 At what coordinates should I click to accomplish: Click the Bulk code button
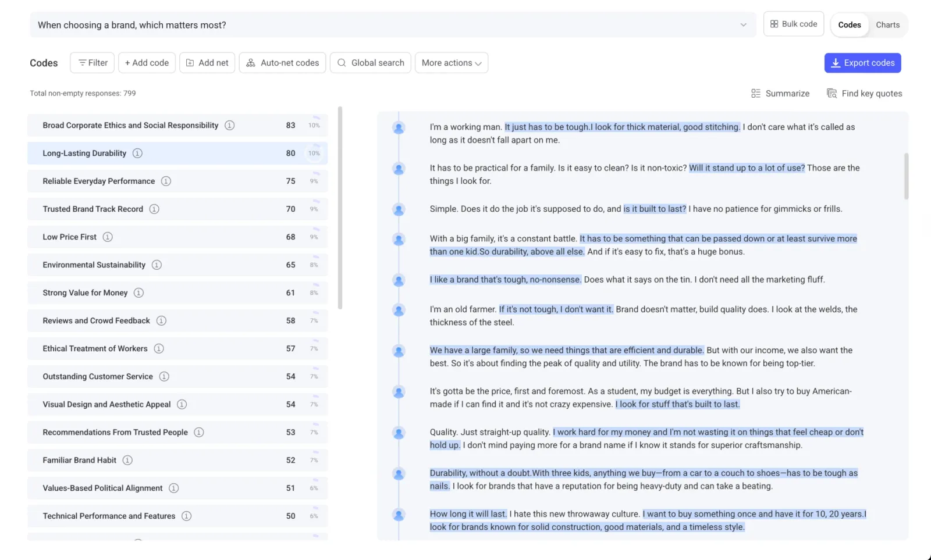coord(794,24)
